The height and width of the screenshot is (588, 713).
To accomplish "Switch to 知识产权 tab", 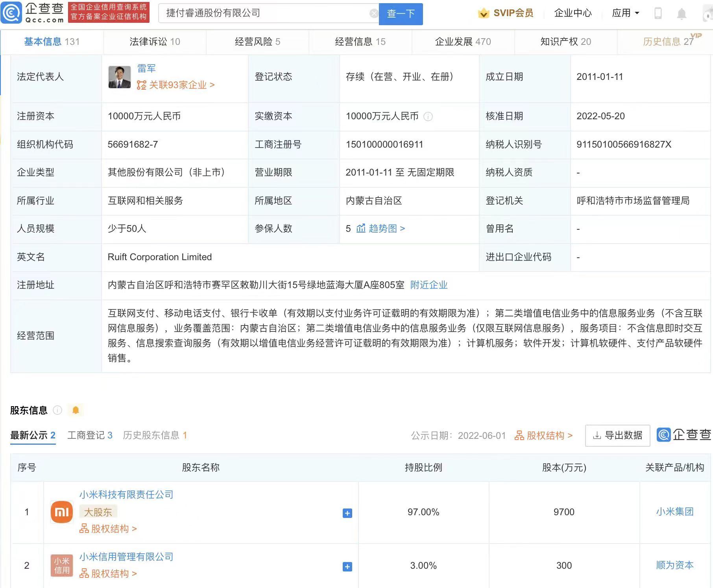I will coord(565,42).
